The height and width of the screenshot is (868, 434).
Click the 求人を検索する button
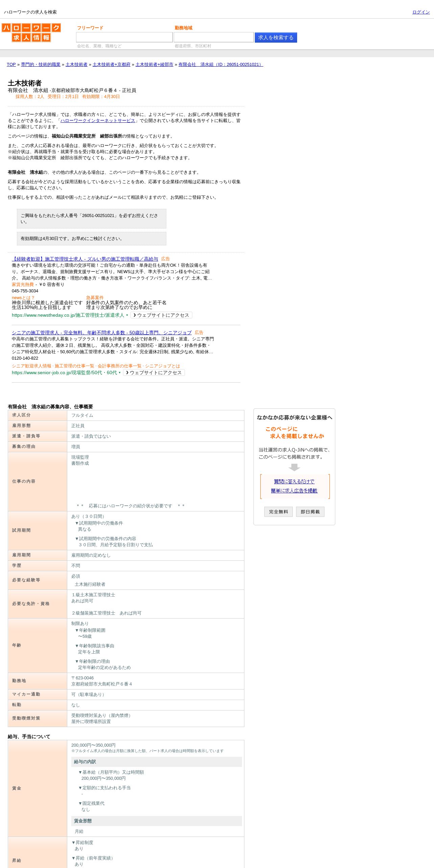(276, 38)
